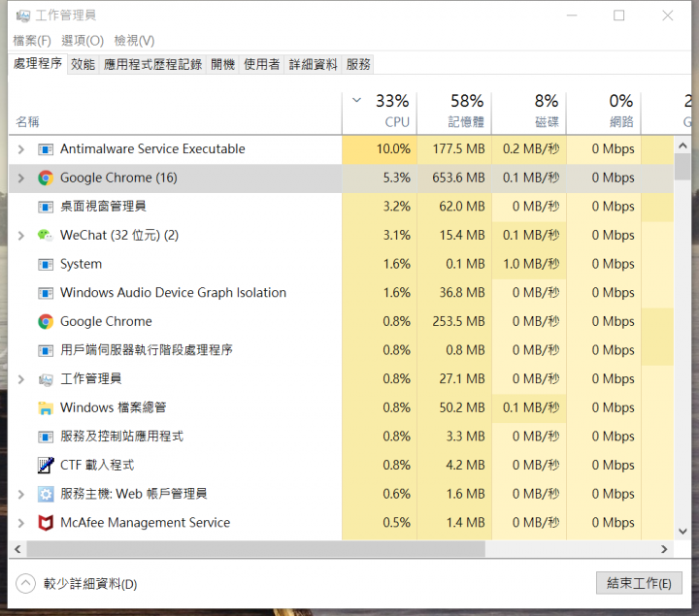Sort by the 8% 磁碟 column header
This screenshot has height=616, width=699.
coord(529,113)
